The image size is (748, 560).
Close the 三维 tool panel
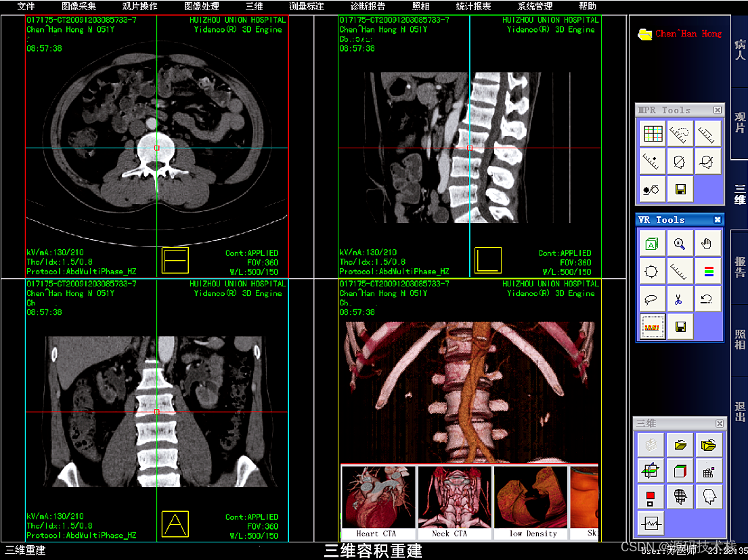(720, 424)
